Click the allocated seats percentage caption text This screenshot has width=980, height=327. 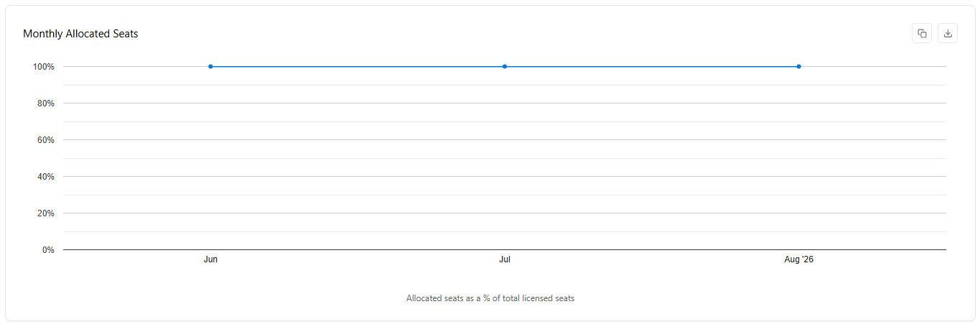click(x=490, y=298)
